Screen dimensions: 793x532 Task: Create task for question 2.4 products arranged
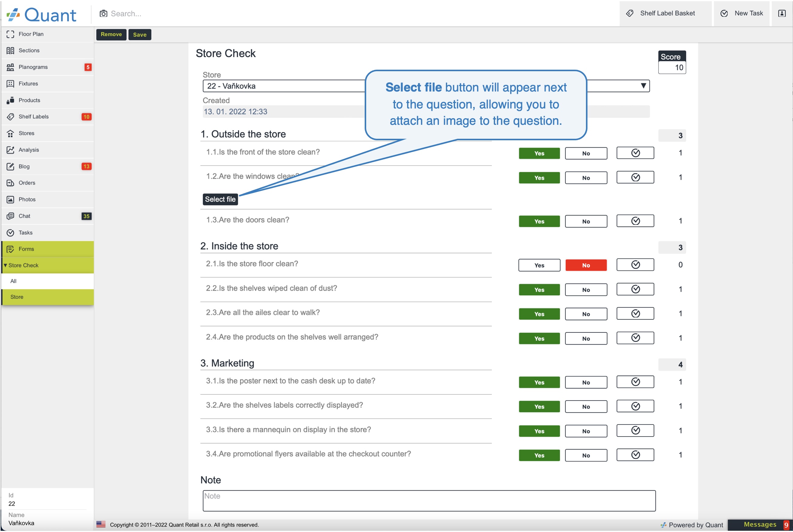(635, 338)
